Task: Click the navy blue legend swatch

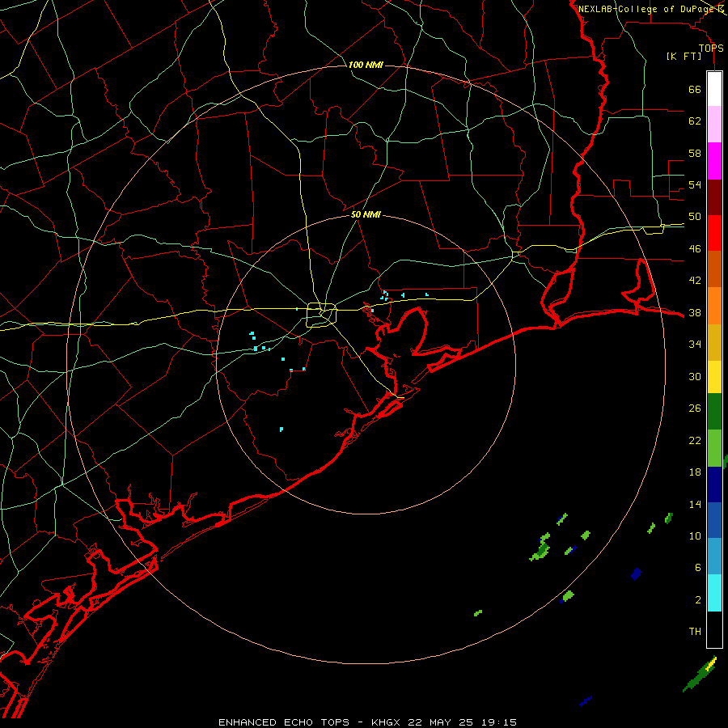Action: pyautogui.click(x=714, y=485)
